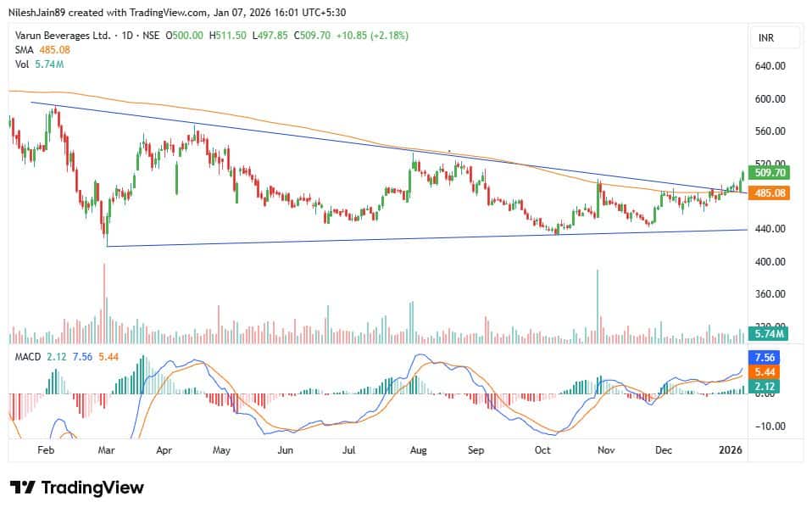Click the Apr label on time axis
Image resolution: width=812 pixels, height=513 pixels.
(164, 449)
